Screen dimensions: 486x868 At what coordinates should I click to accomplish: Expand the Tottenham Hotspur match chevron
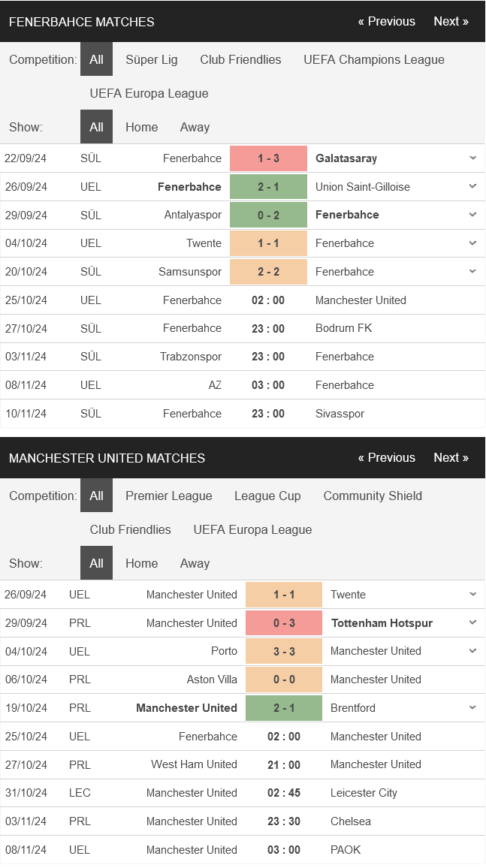472,622
